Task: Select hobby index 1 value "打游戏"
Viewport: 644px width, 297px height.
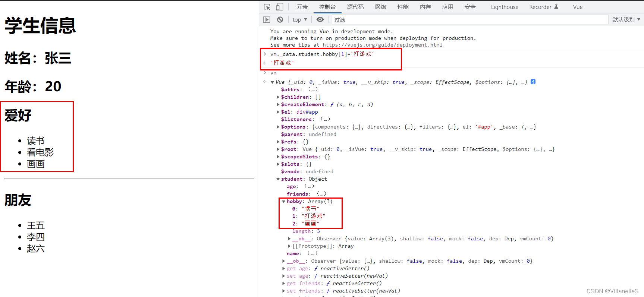Action: point(314,216)
